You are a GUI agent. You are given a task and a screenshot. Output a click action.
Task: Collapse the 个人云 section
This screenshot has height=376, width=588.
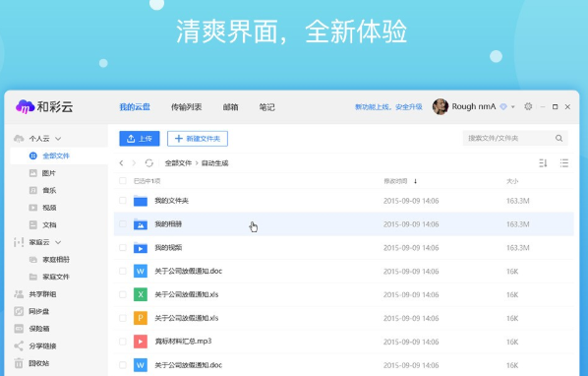58,139
